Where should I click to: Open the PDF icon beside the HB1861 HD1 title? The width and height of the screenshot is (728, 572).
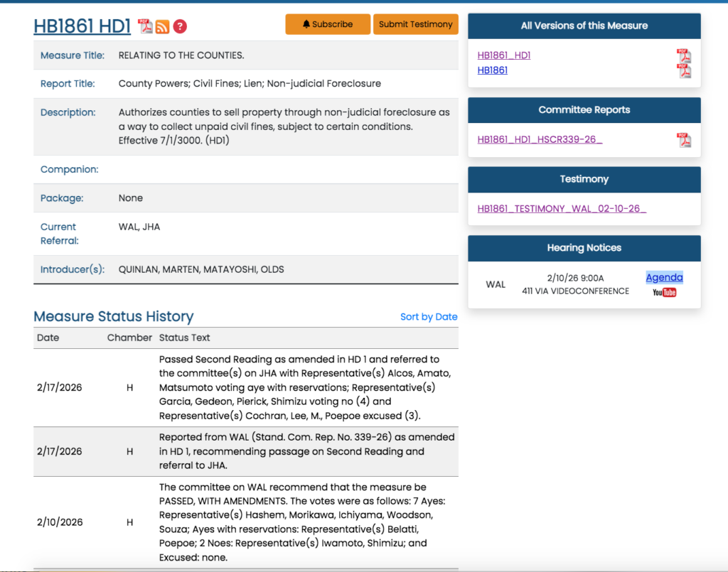coord(145,26)
